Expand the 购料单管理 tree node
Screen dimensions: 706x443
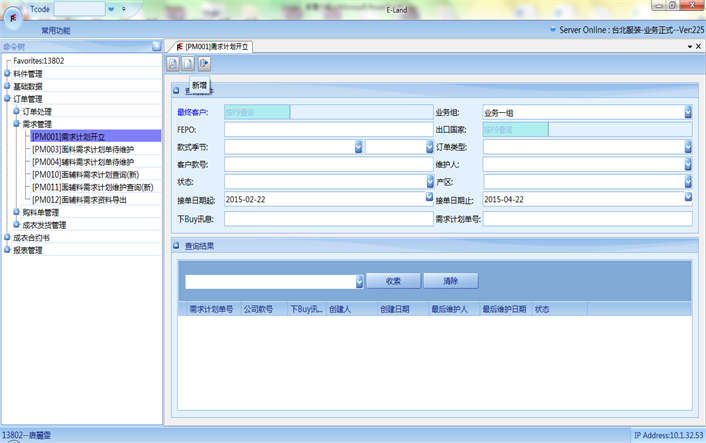coord(16,212)
